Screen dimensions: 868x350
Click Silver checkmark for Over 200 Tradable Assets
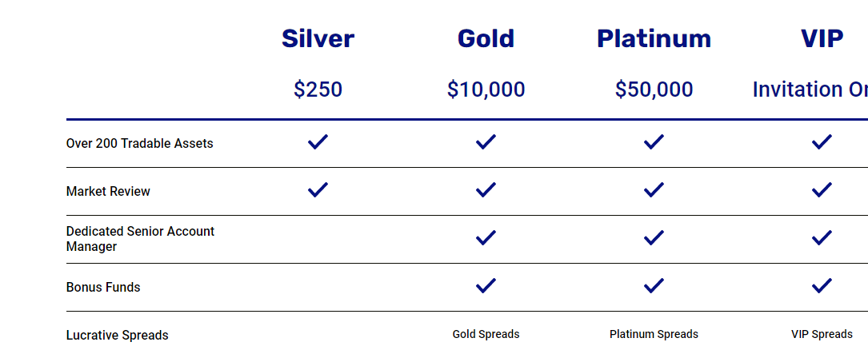[x=318, y=142]
